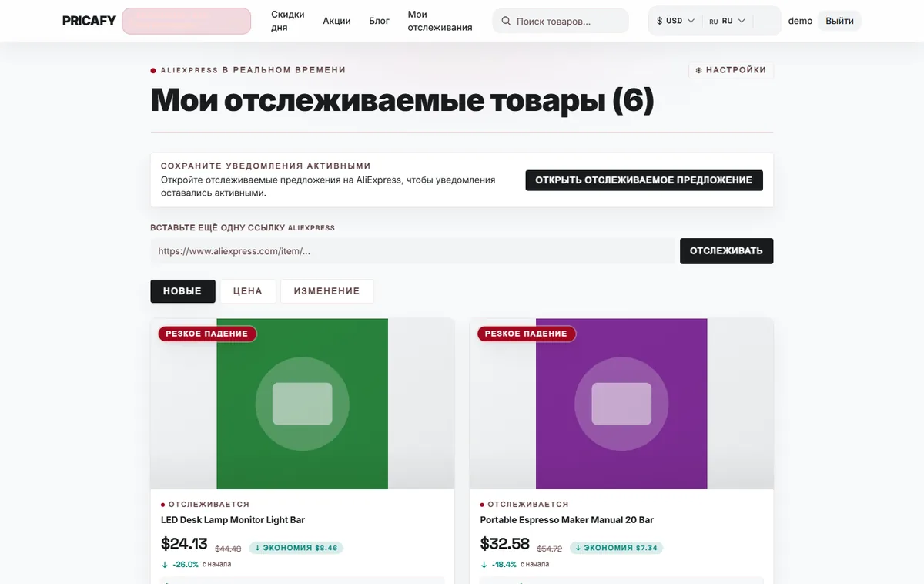
Task: Open the Акции menu item
Action: (x=336, y=21)
